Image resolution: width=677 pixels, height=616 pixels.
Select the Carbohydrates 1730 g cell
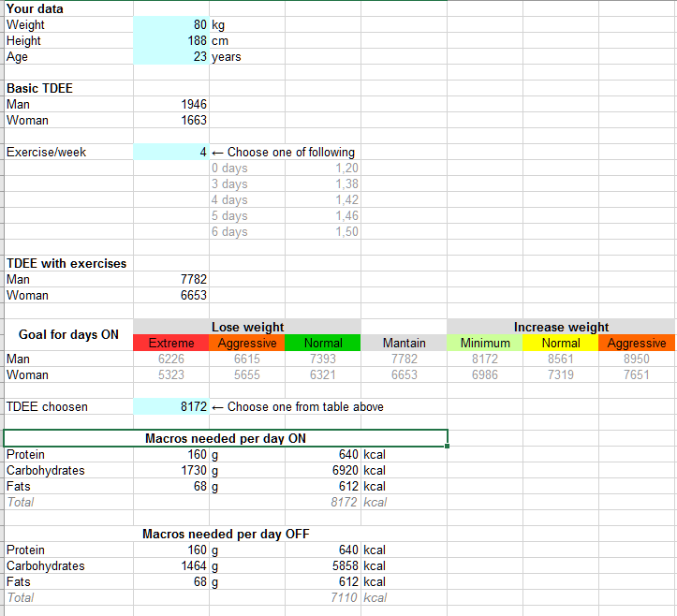pyautogui.click(x=171, y=471)
